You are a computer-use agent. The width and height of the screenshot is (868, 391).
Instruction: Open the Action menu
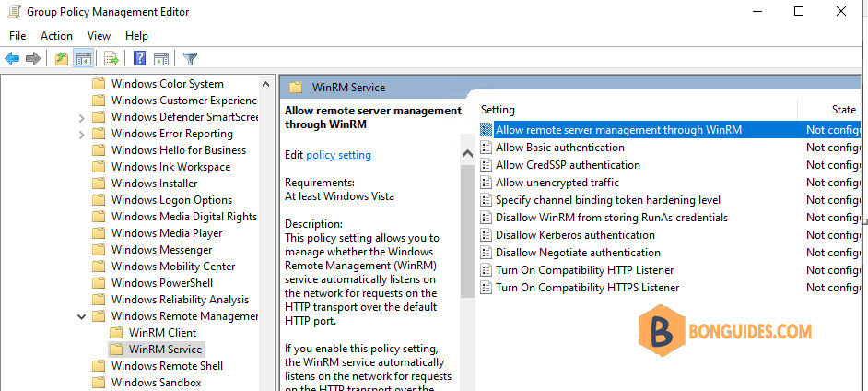56,36
